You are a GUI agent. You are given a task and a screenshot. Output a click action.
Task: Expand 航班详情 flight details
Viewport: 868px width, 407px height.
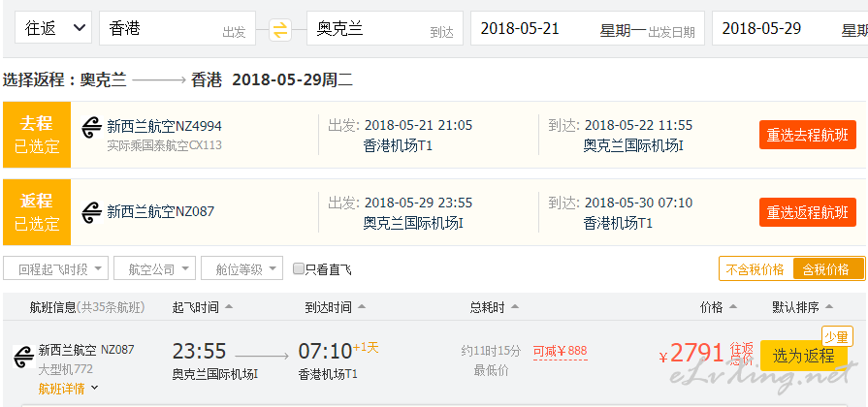pos(68,389)
